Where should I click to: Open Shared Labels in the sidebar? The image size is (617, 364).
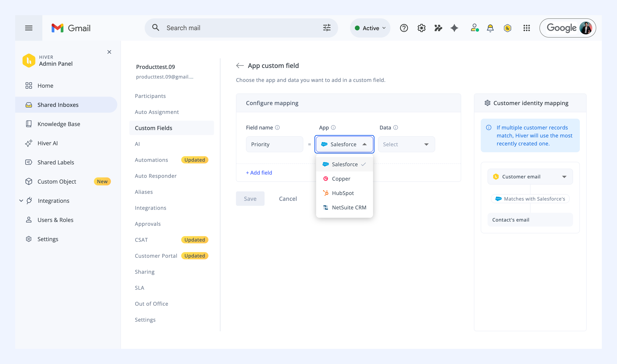(x=66, y=162)
